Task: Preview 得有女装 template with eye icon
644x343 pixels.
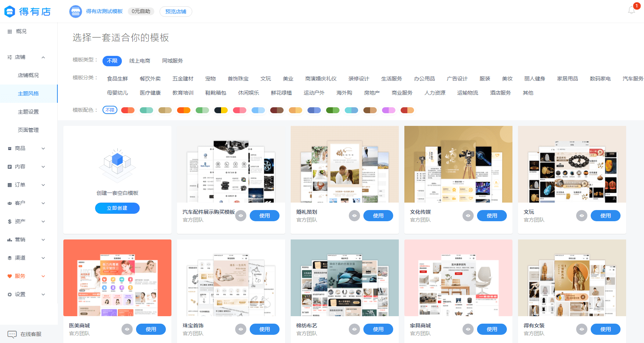Action: point(582,329)
